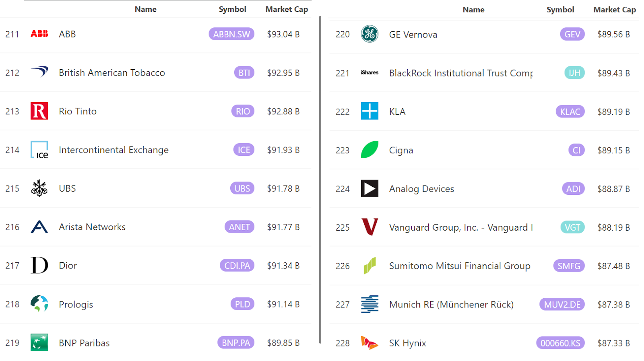Click the Vanguard red V logo
Screen dimensions: 644x361
pos(369,227)
